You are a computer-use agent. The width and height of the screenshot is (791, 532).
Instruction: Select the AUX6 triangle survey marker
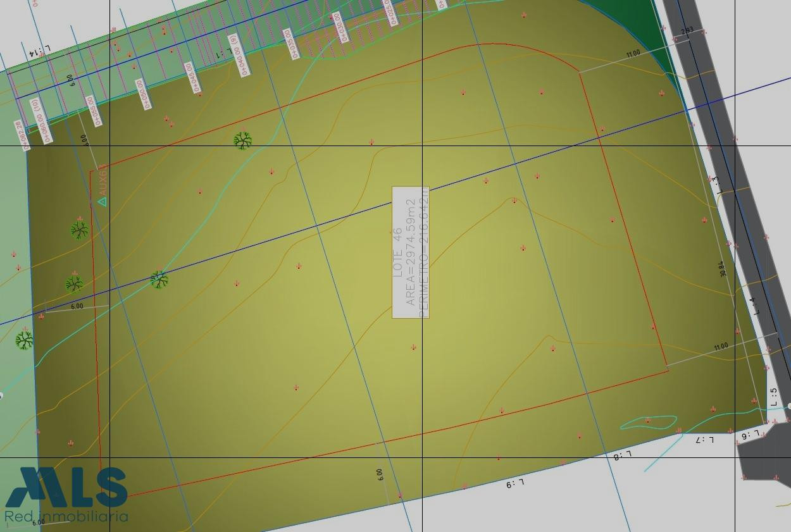pos(102,202)
